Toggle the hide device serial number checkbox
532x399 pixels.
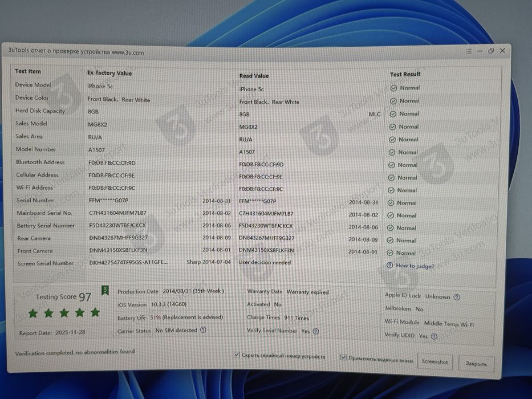coord(237,355)
